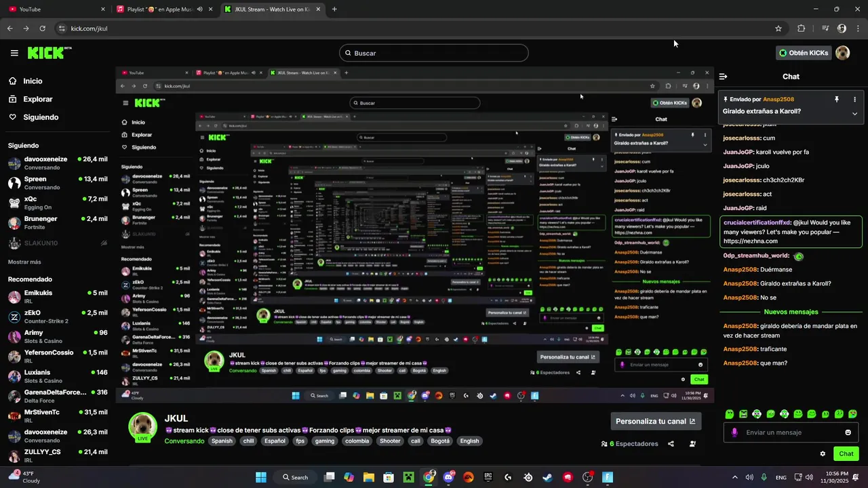Viewport: 868px width, 488px height.
Task: Open Chrome three-dot menu
Action: (858, 28)
